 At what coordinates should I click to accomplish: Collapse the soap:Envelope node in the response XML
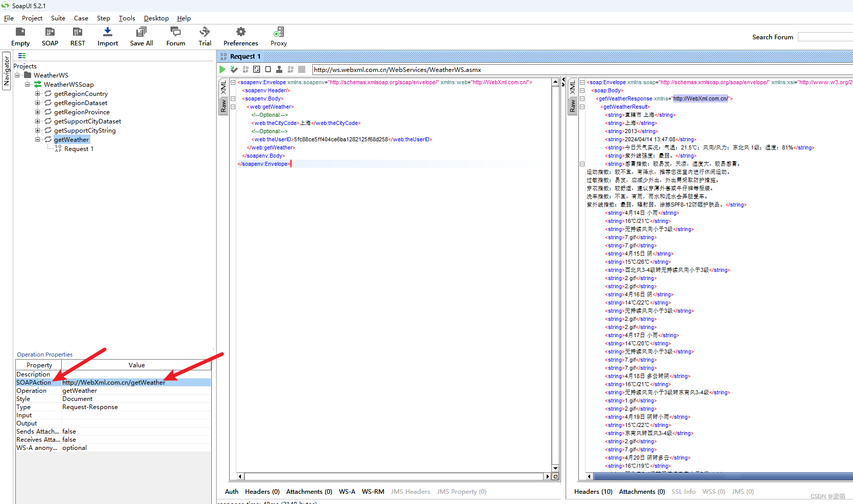tap(582, 82)
